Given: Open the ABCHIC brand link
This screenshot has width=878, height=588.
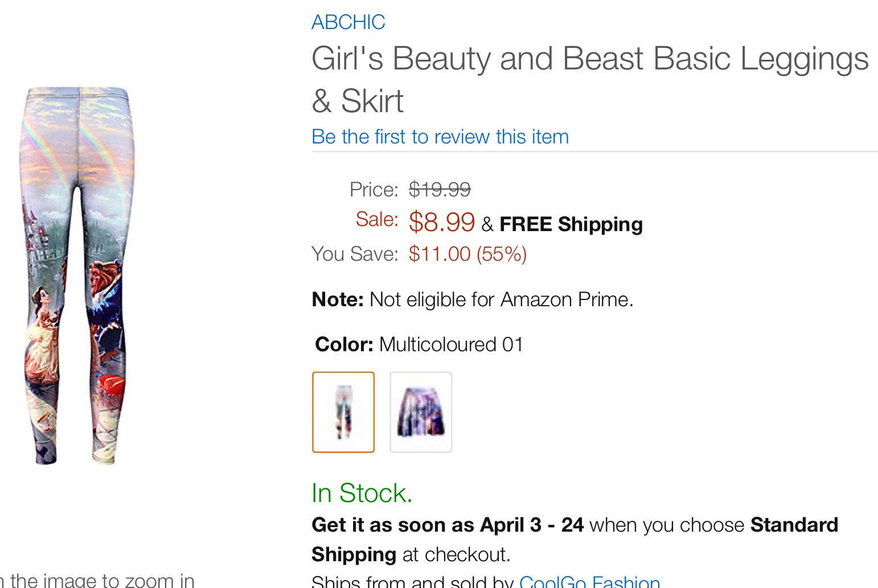Looking at the screenshot, I should 348,22.
